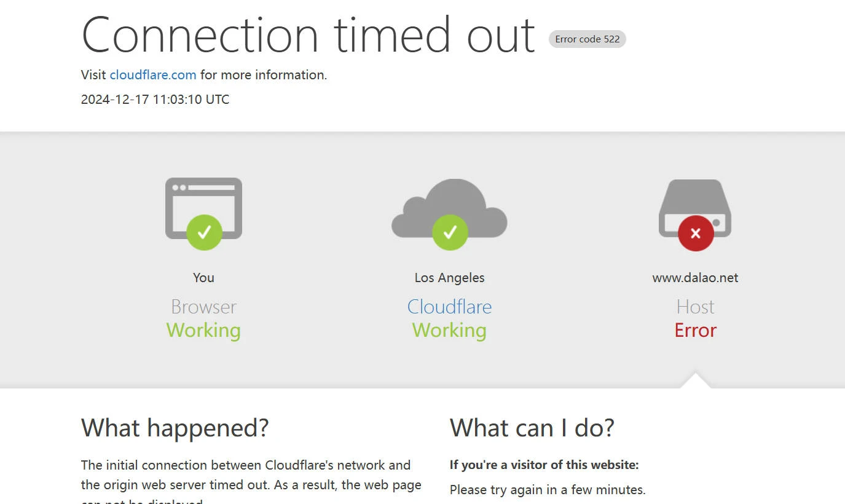Click the "What can I do?" heading
Screen dimensions: 845x504
point(532,428)
